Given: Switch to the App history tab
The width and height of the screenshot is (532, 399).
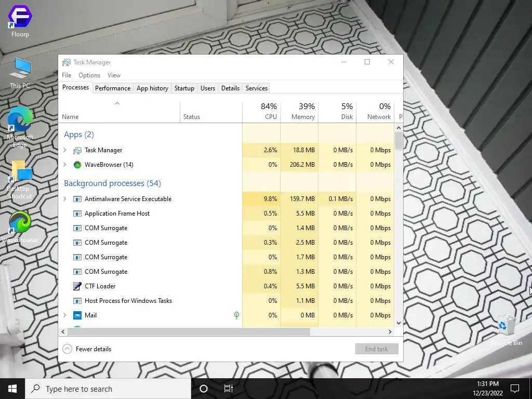Looking at the screenshot, I should [152, 88].
